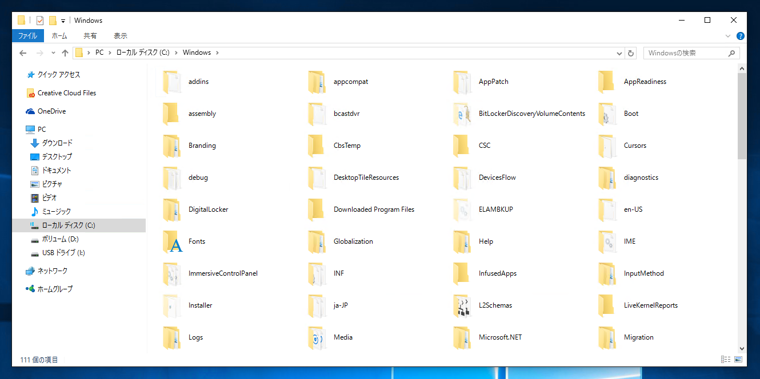Click the properties icon in title bar
The height and width of the screenshot is (379, 760).
point(40,20)
